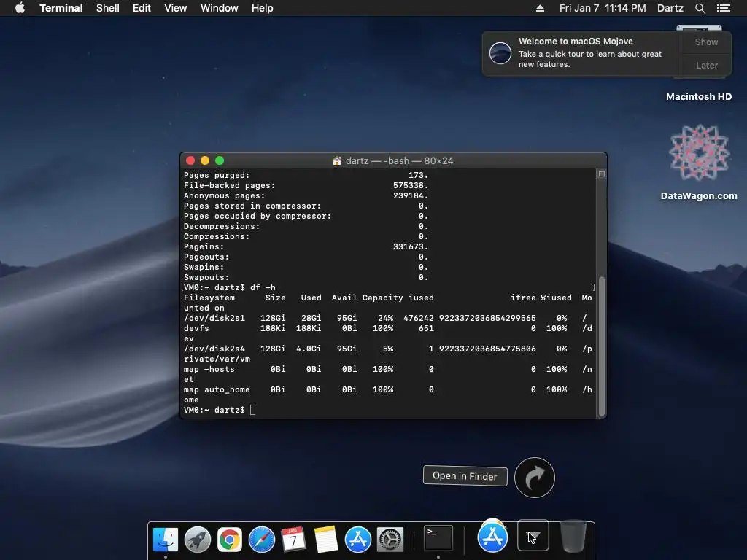This screenshot has width=747, height=560.
Task: Open the Applications folder stack in Dock
Action: (492, 537)
